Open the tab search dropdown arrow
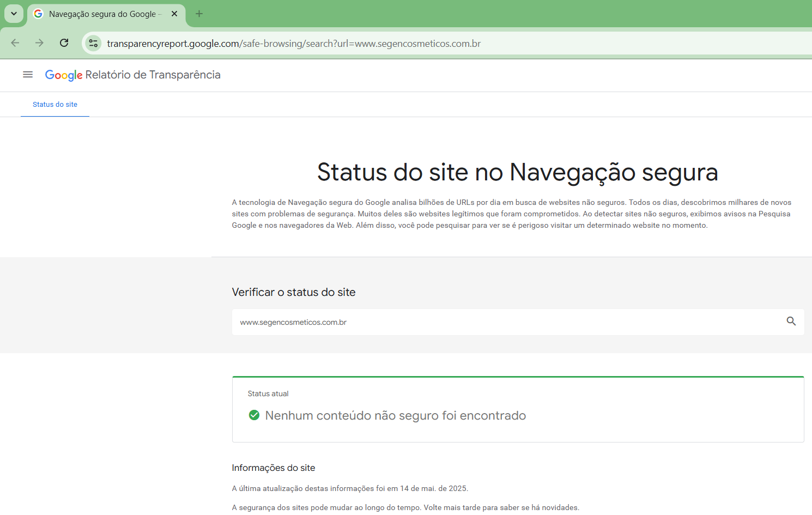This screenshot has width=812, height=515. (14, 14)
